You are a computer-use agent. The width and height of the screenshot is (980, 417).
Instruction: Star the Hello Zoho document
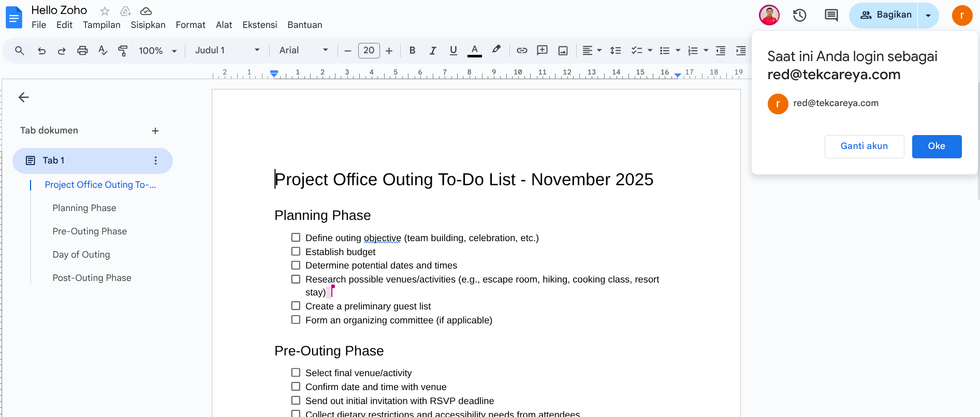(x=105, y=11)
